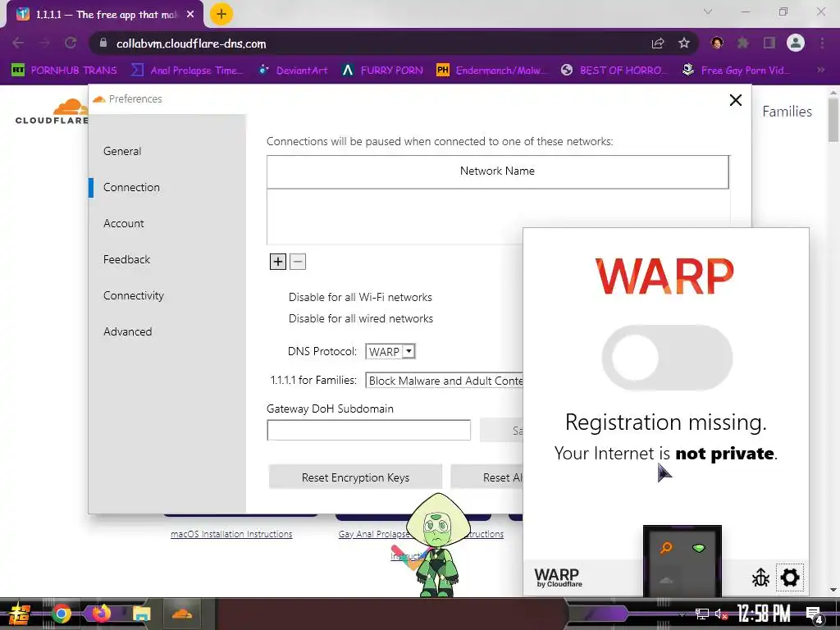Screen dimensions: 840x630
Task: Click the partially hidden Reset All button
Action: point(487,477)
